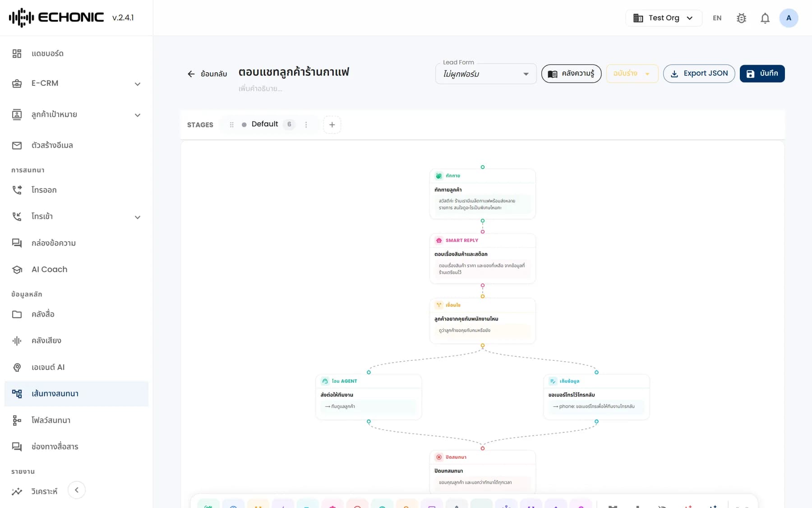Click the flow title ตอบแชทลูกค้าร้านกาแฟ
Screen dimensions: 812x508
[x=294, y=72]
